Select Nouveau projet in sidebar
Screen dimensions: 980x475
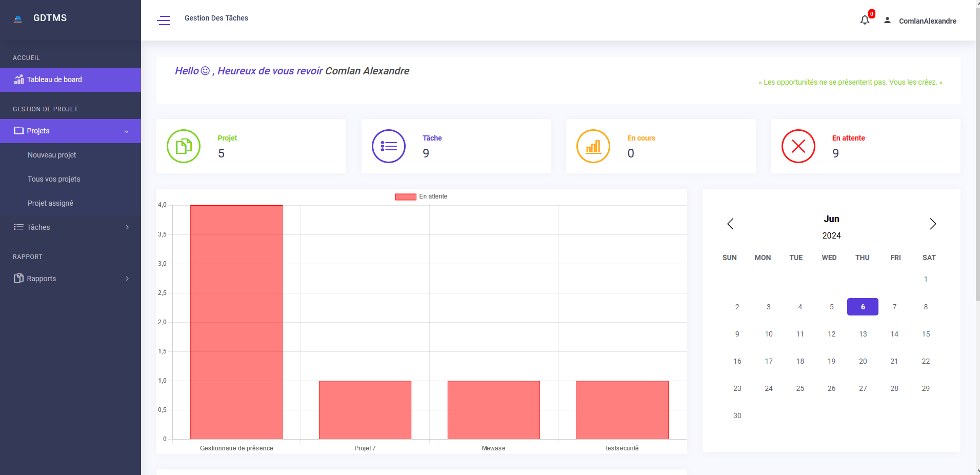52,155
